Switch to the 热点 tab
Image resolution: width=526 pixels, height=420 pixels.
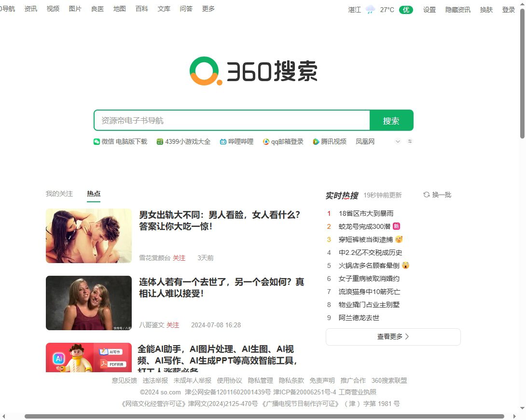tap(94, 194)
